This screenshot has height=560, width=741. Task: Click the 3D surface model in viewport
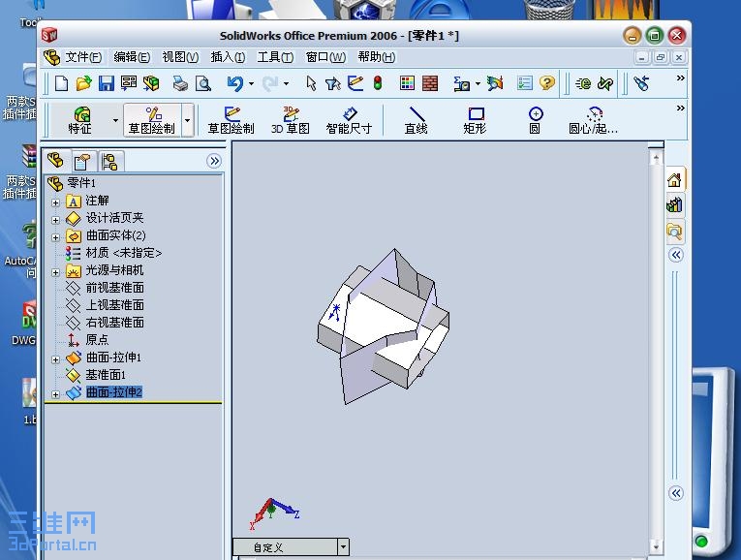[384, 327]
